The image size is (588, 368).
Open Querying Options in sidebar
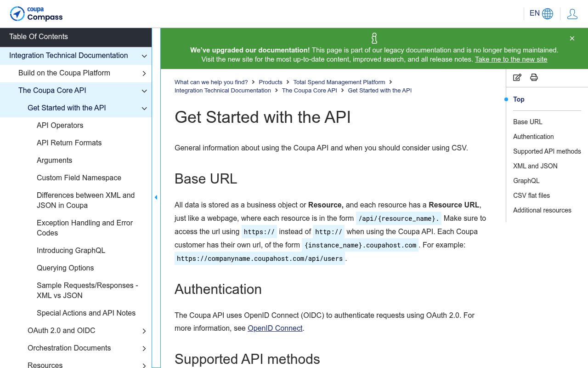65,268
